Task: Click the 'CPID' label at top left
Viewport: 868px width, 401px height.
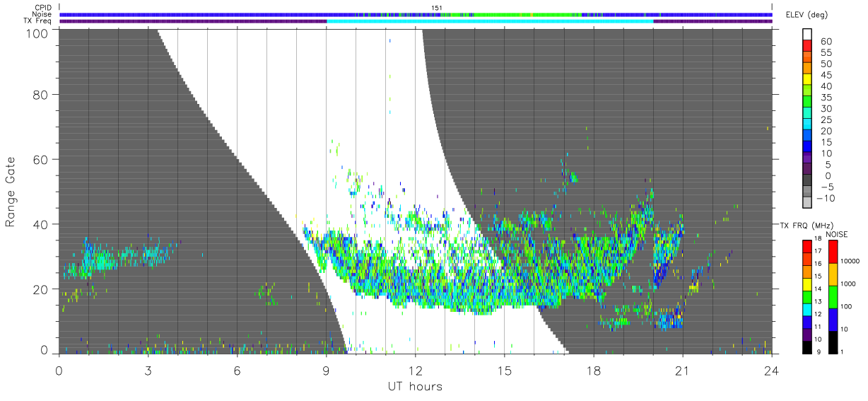Action: click(42, 8)
